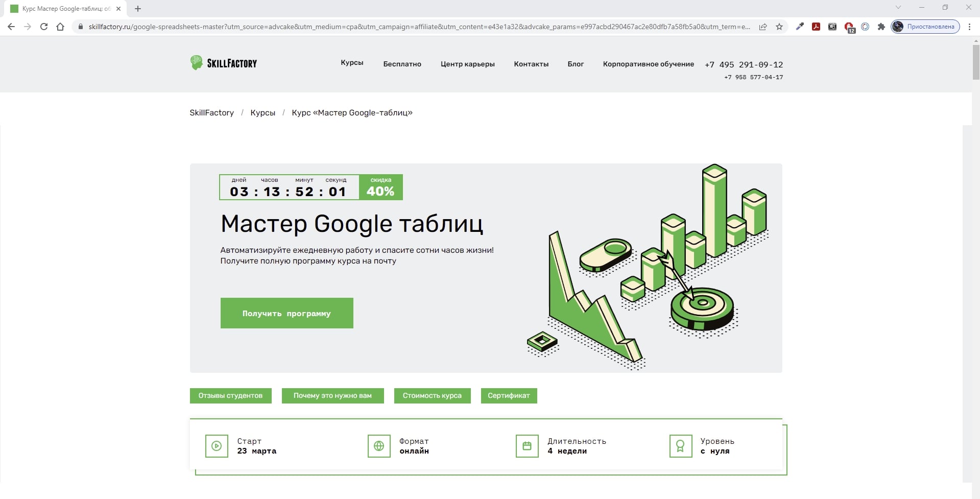The height and width of the screenshot is (499, 980).
Task: Open Центр карьеры in the navigation menu
Action: coord(468,64)
